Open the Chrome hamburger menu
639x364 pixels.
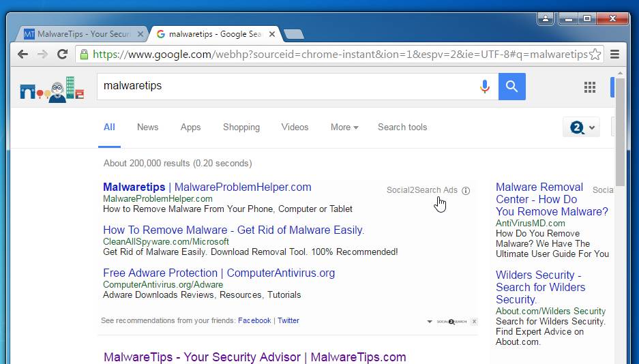[614, 54]
